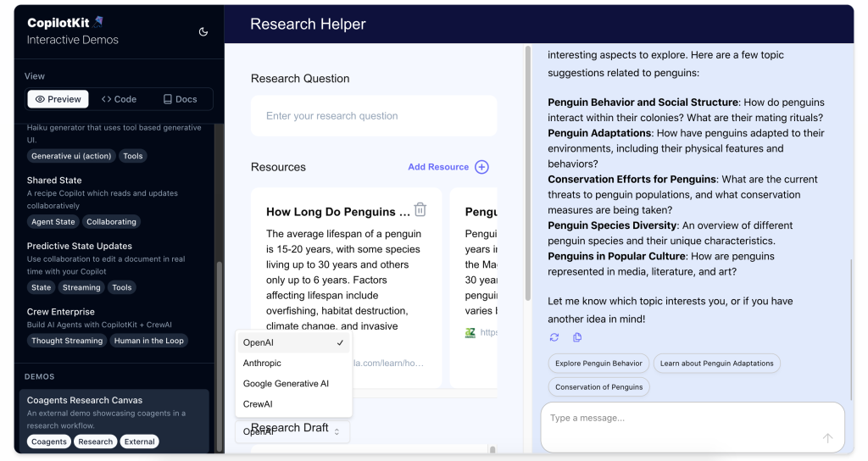Click the Add Resource plus icon
The image size is (868, 461).
(481, 167)
